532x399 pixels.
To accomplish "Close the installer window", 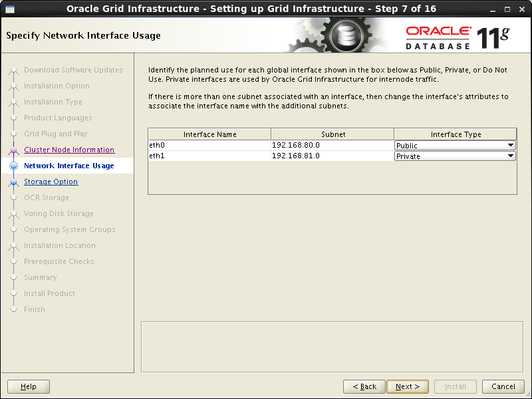I will [x=522, y=9].
